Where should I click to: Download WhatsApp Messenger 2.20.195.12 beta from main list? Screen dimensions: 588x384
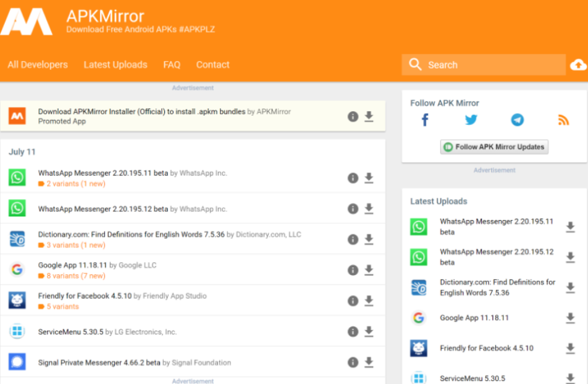[x=369, y=209]
